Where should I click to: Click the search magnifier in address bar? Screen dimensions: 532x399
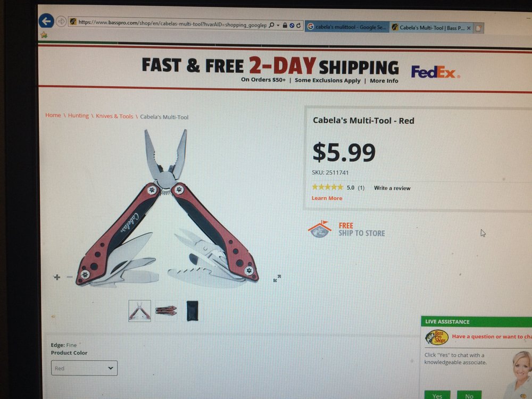(x=271, y=25)
